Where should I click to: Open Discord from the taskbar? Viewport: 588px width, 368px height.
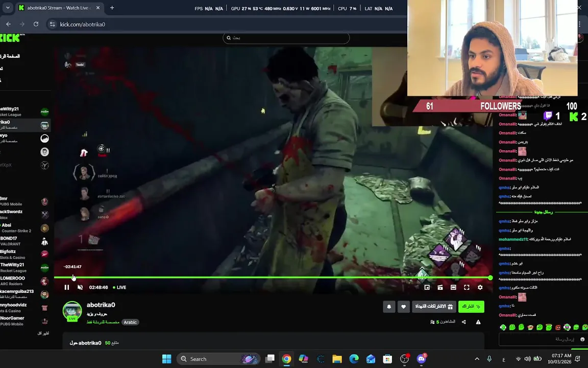coord(422,359)
